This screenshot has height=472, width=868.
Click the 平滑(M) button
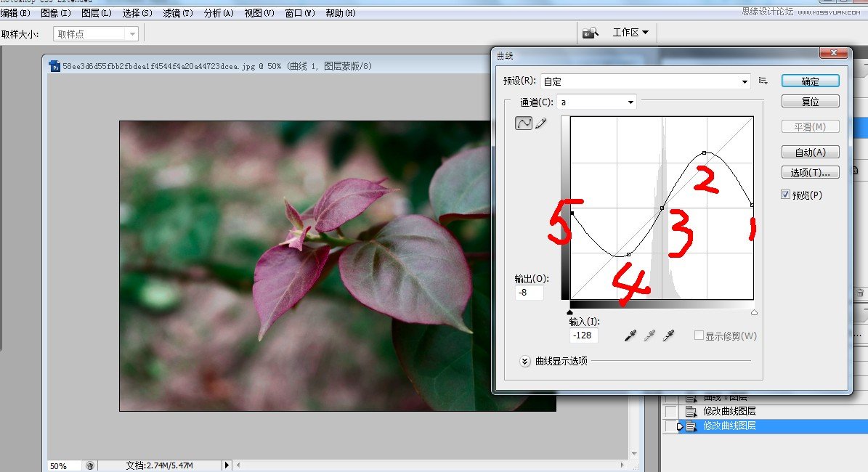pyautogui.click(x=811, y=127)
